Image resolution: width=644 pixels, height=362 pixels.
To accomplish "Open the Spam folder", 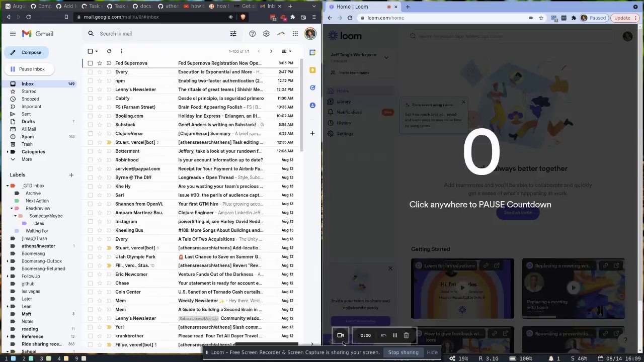I will pos(28,137).
